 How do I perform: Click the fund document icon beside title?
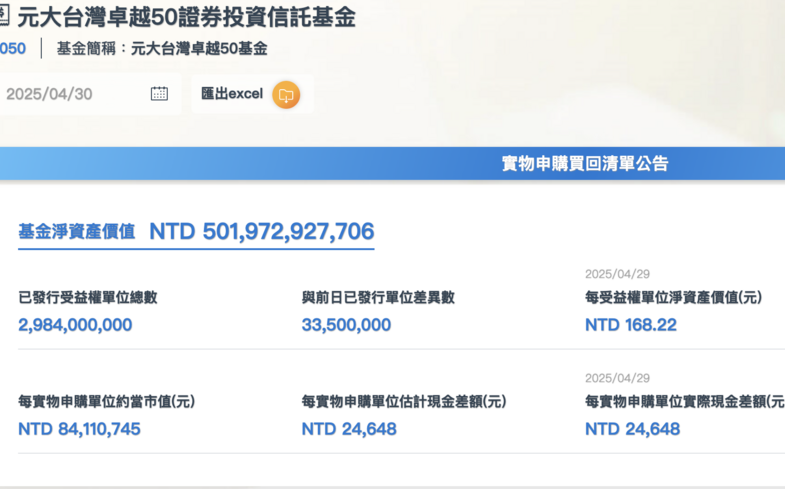(4, 17)
